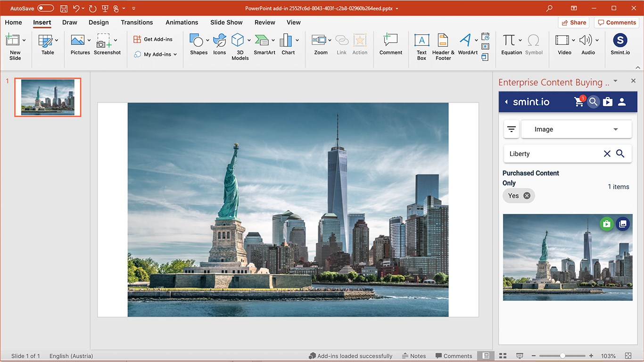This screenshot has height=362, width=644.
Task: Open the Shapes dropdown arrow
Action: (207, 40)
